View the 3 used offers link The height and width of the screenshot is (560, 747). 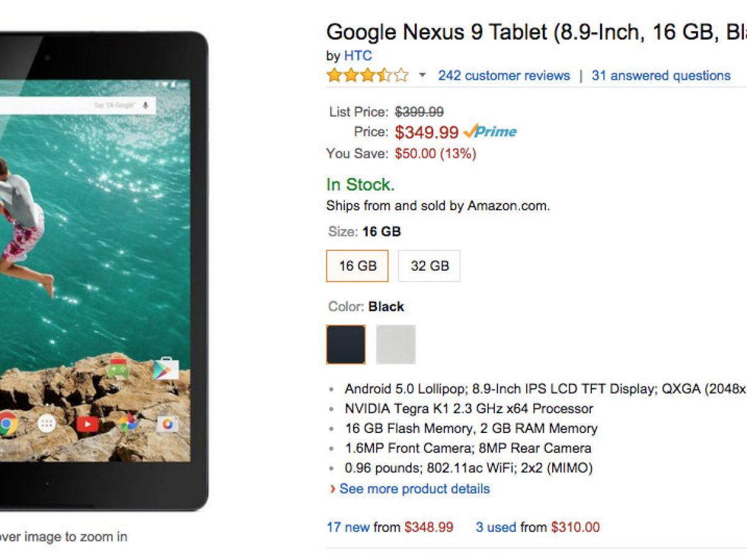point(496,528)
